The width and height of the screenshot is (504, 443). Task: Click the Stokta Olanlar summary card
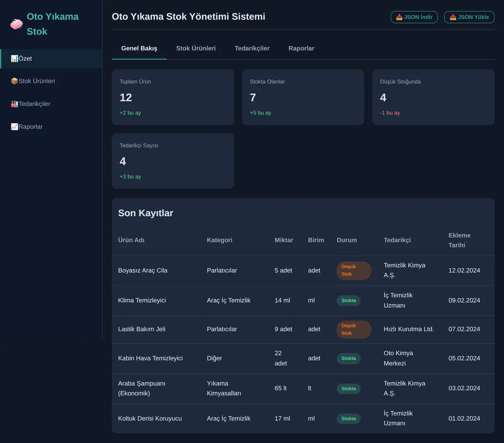303,97
